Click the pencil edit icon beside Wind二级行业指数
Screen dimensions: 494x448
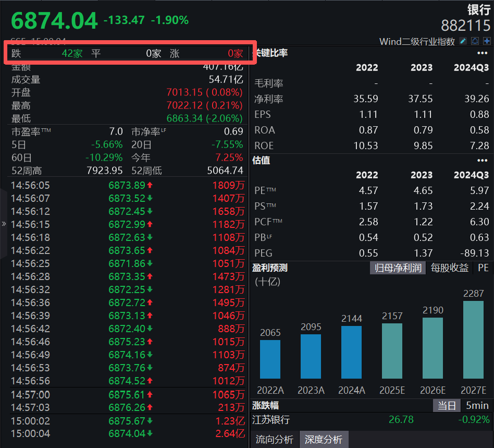pyautogui.click(x=463, y=41)
